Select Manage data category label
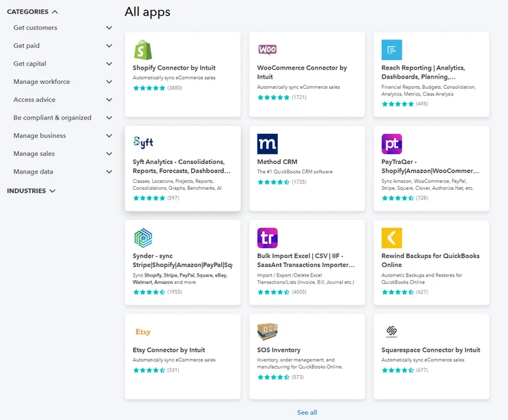508x420 pixels. point(33,172)
